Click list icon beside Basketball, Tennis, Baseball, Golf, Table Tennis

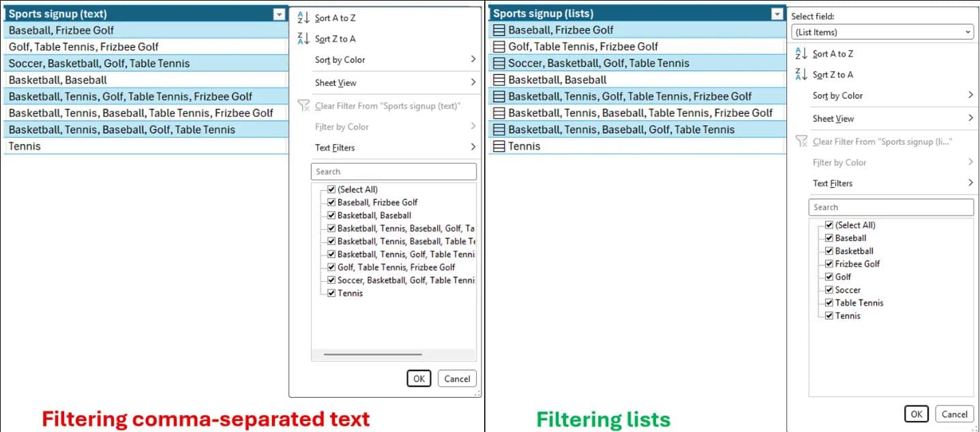coord(499,130)
